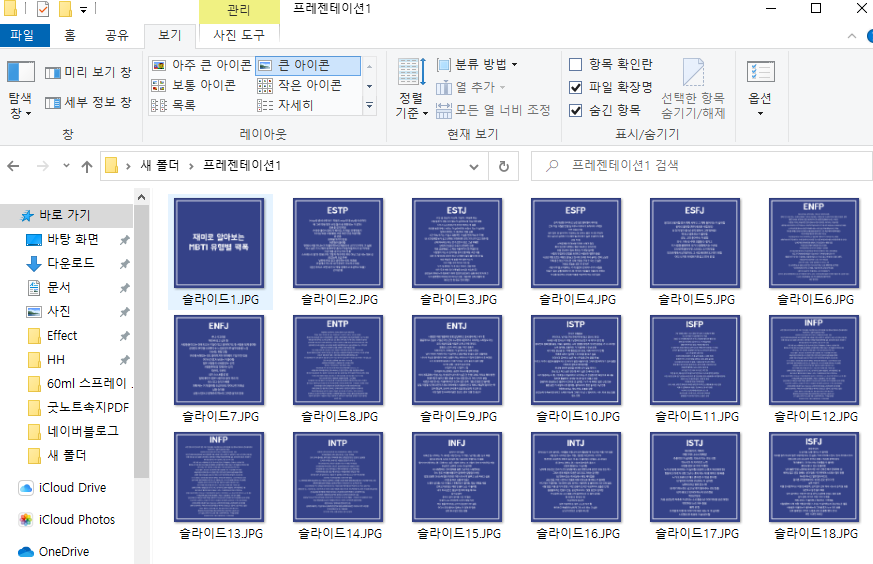873x564 pixels.
Task: Select the ESTP 슬라이드2.JPG thumbnail
Action: 338,243
